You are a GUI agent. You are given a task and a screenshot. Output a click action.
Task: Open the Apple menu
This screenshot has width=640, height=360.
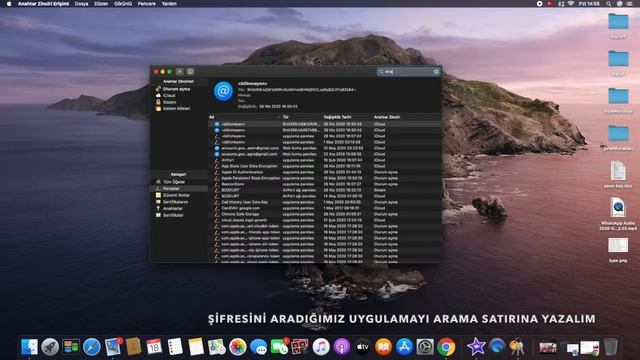tap(9, 4)
